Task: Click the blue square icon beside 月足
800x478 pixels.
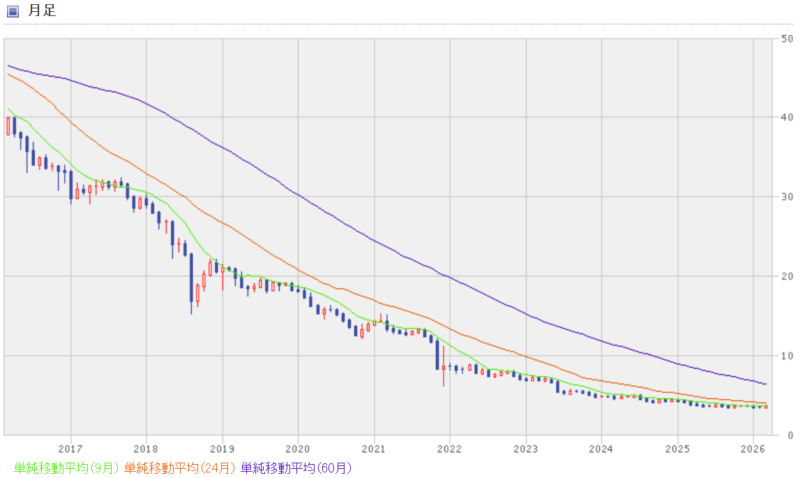Action: point(13,11)
